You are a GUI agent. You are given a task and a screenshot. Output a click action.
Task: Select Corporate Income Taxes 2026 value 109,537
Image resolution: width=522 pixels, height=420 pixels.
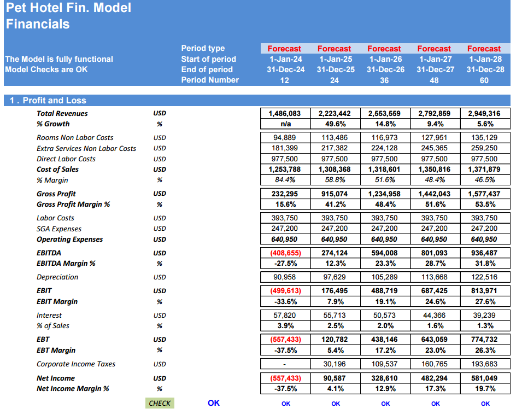click(x=385, y=364)
